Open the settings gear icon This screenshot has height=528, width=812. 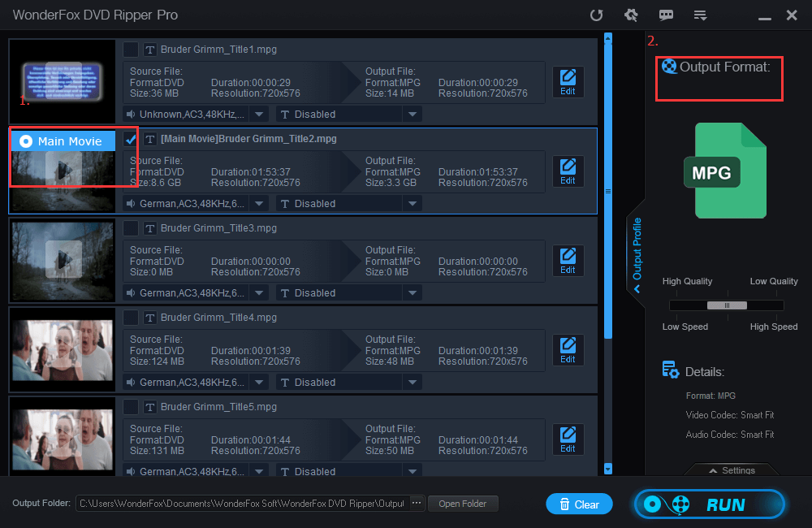point(630,15)
